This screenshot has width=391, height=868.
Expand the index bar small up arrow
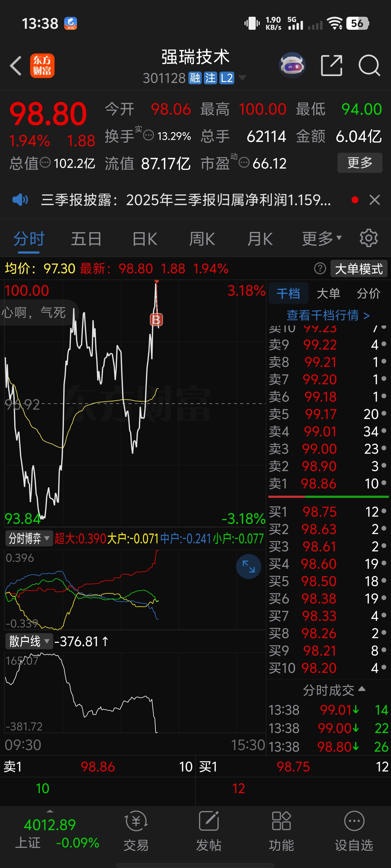pos(50,811)
